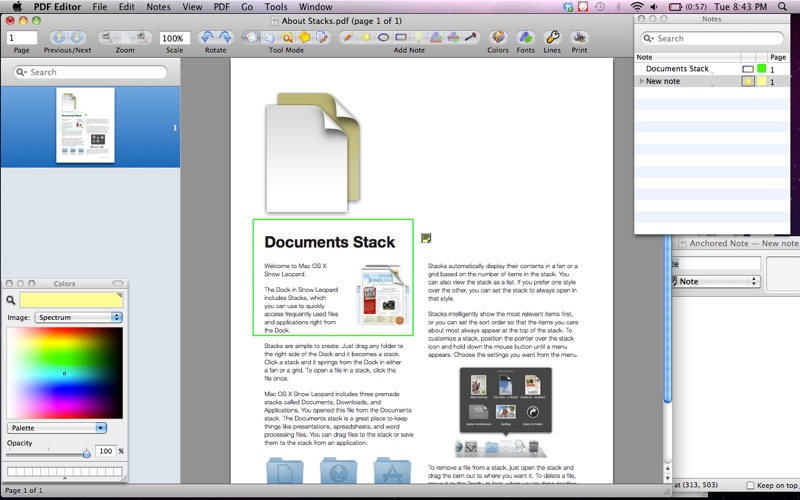Open the Note icon type popup
The width and height of the screenshot is (800, 500).
716,281
